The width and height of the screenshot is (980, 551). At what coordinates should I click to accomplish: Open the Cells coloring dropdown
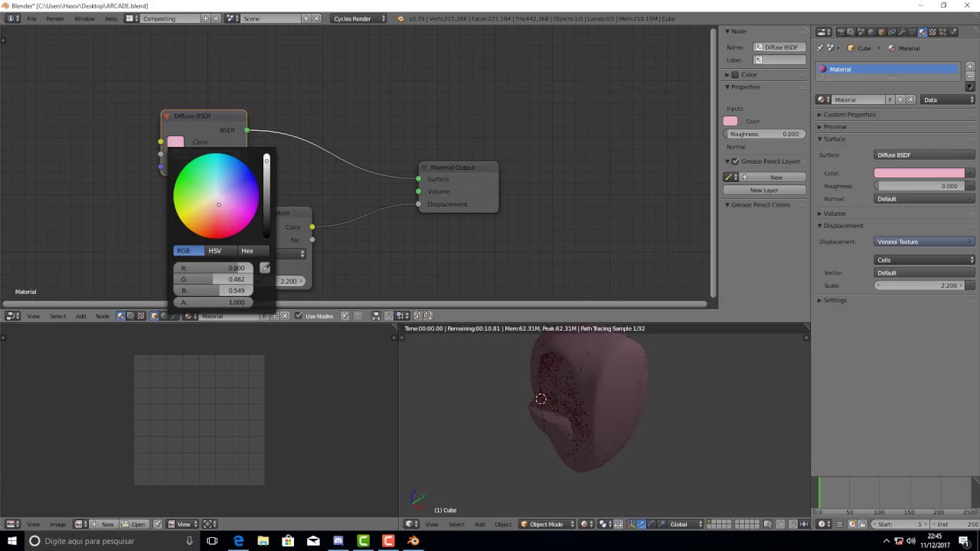coord(924,260)
